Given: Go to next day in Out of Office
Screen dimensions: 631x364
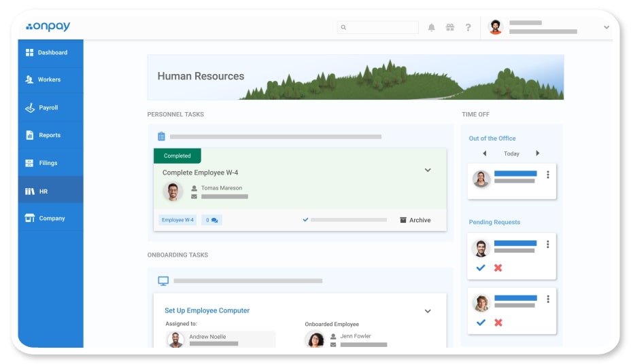Looking at the screenshot, I should pyautogui.click(x=538, y=153).
